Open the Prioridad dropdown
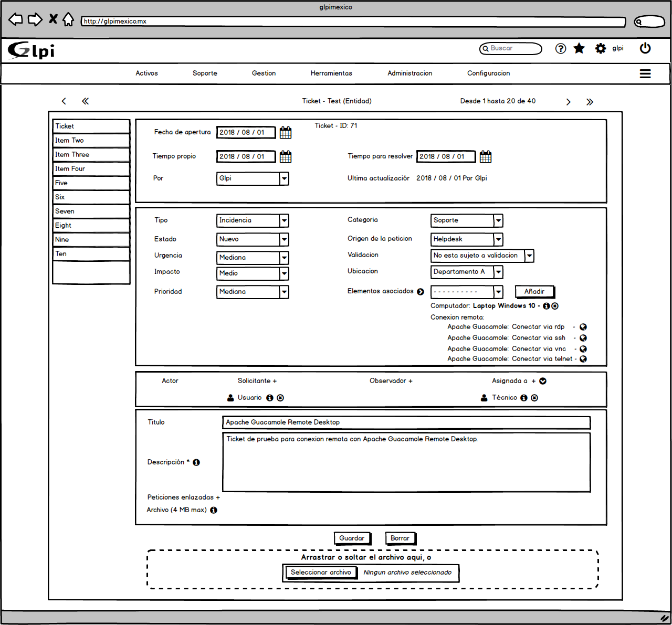Screen dimensions: 672x625 (x=253, y=292)
